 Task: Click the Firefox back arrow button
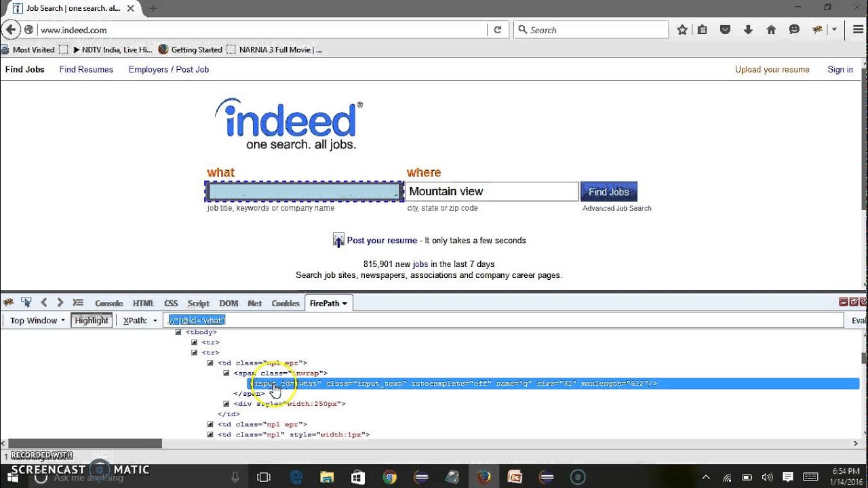[11, 30]
